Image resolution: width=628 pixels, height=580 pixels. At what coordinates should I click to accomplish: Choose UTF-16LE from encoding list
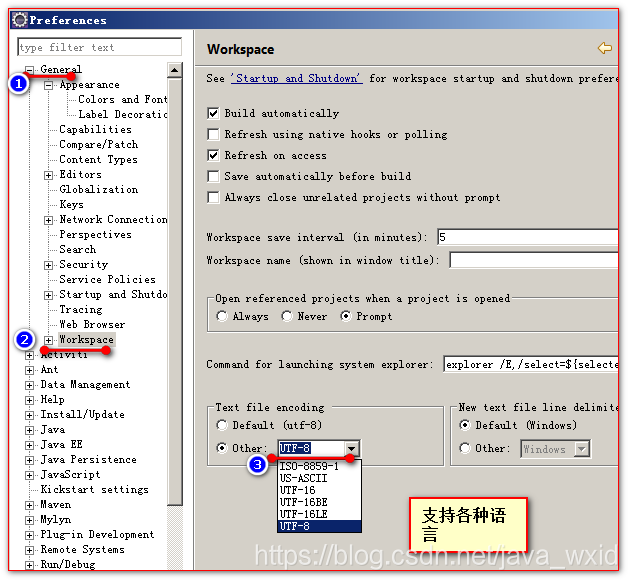(x=319, y=514)
